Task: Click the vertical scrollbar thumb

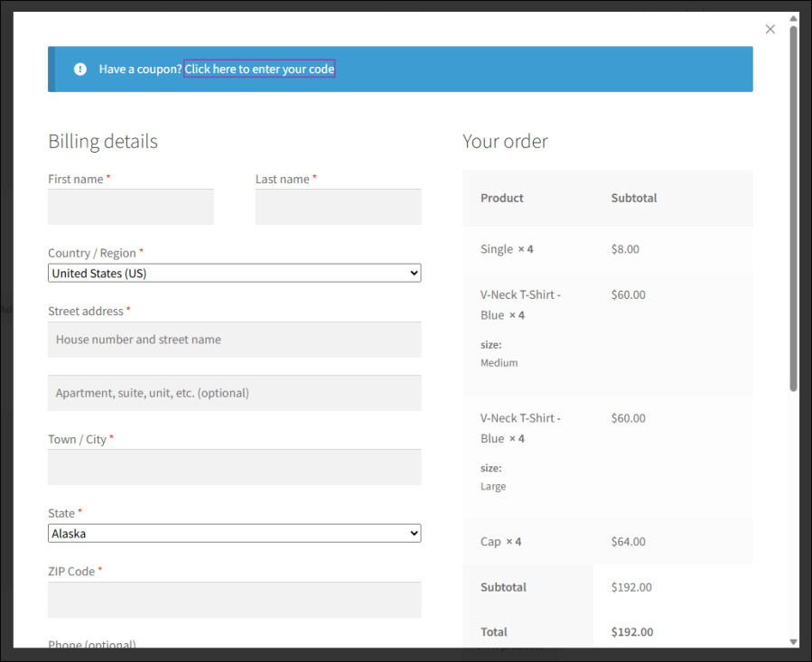Action: point(793,208)
